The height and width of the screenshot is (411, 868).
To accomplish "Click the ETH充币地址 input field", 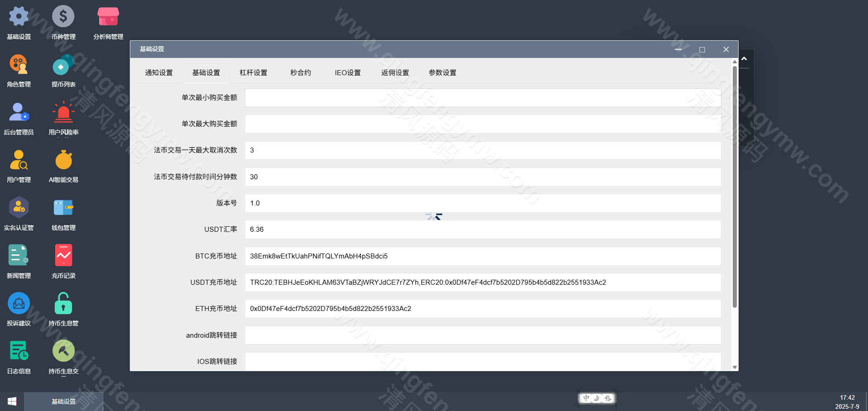I will pyautogui.click(x=483, y=309).
